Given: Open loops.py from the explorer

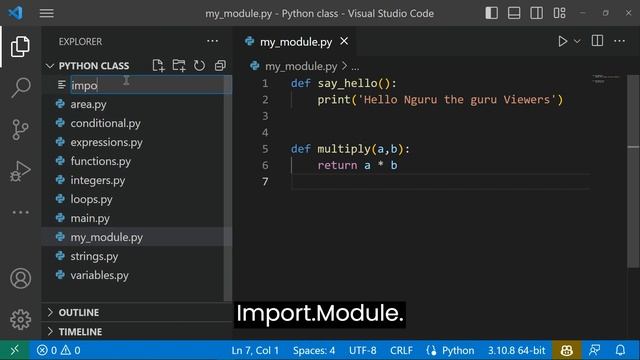Looking at the screenshot, I should tap(91, 199).
